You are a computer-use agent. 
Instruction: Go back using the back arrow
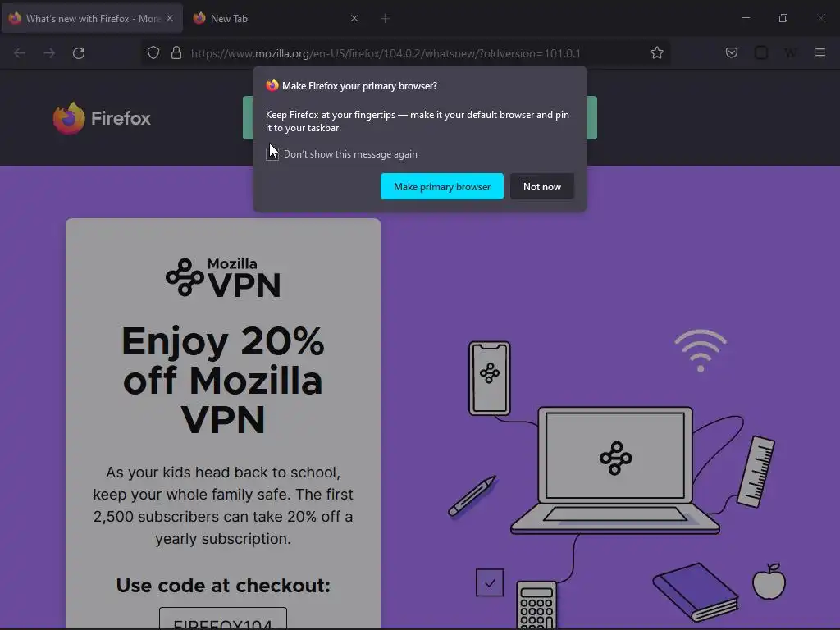pyautogui.click(x=20, y=53)
